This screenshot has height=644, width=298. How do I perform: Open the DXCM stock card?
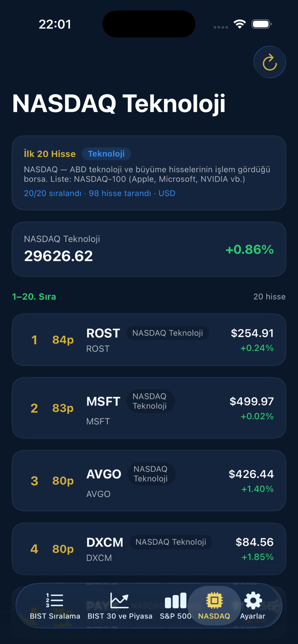149,549
